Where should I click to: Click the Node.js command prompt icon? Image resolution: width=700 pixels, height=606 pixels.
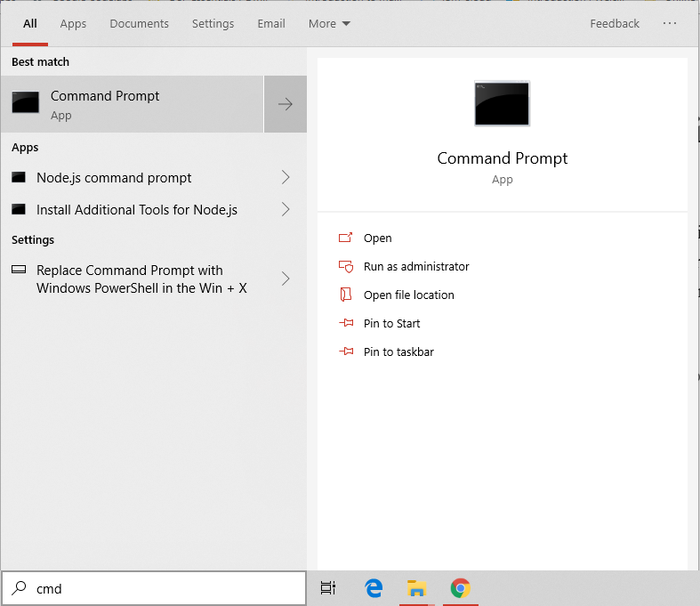pos(19,177)
